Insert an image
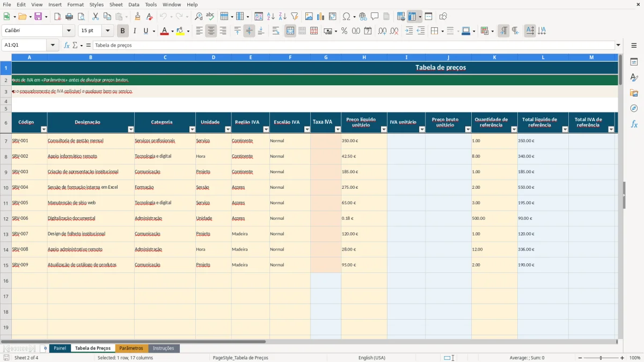The image size is (644, 362). [x=309, y=17]
